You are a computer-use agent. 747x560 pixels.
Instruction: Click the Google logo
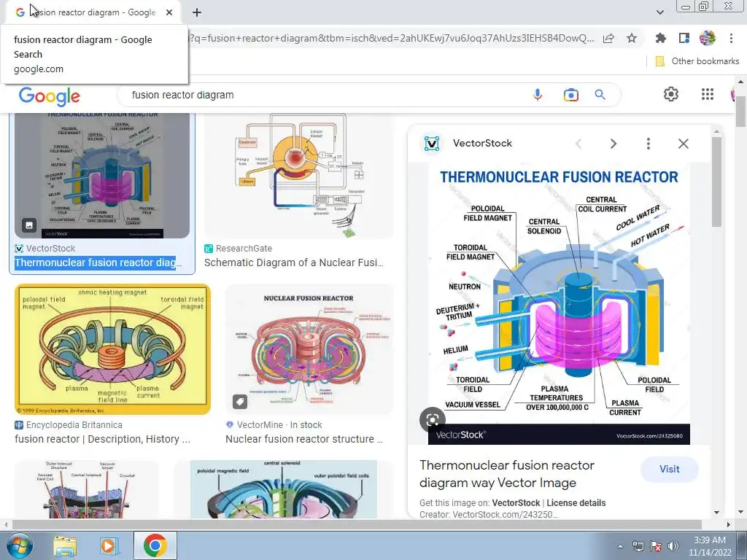click(50, 96)
